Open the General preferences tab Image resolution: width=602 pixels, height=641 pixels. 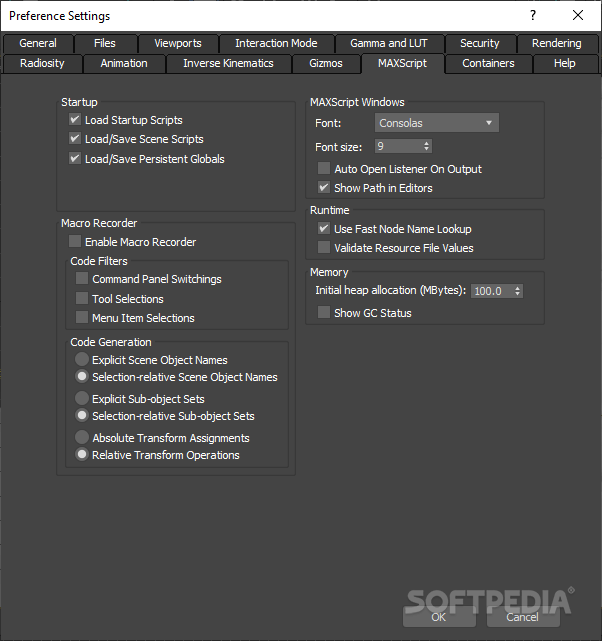coord(38,43)
